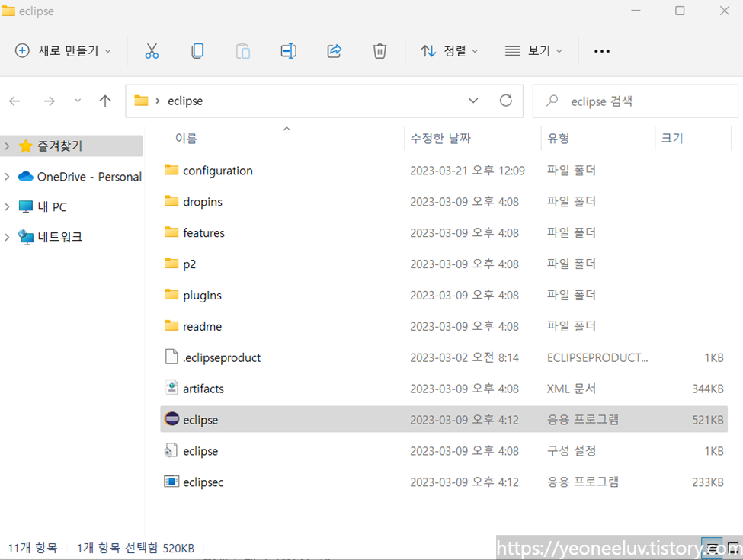Click the 233KB size cell

tap(707, 482)
